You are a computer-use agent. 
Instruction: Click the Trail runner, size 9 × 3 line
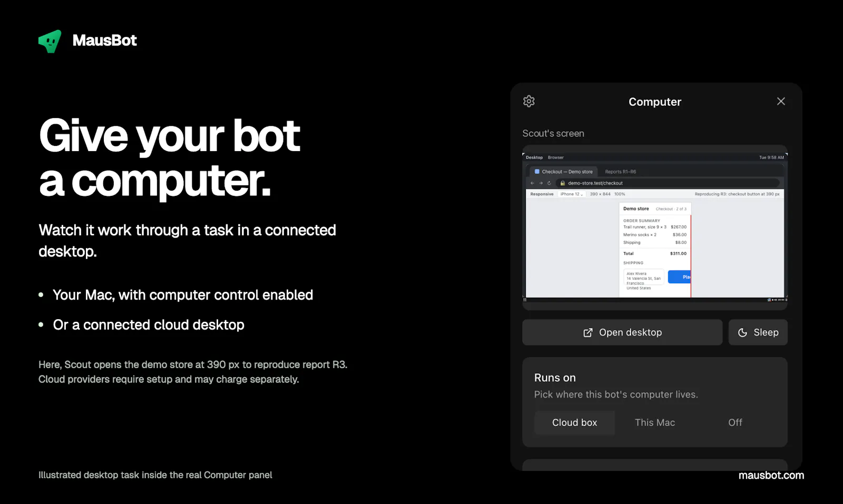pyautogui.click(x=655, y=227)
